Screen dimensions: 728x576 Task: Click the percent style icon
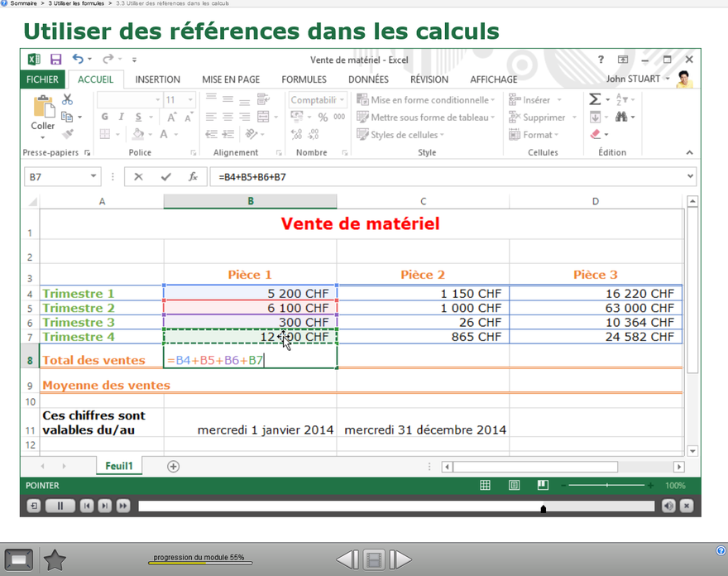tap(323, 118)
